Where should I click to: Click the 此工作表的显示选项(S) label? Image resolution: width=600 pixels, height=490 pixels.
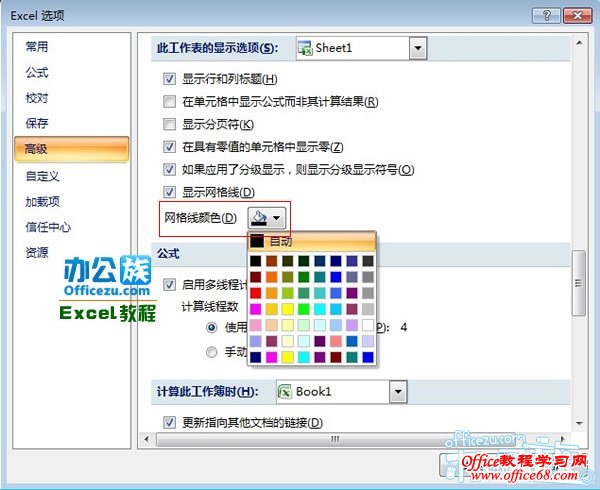[217, 48]
